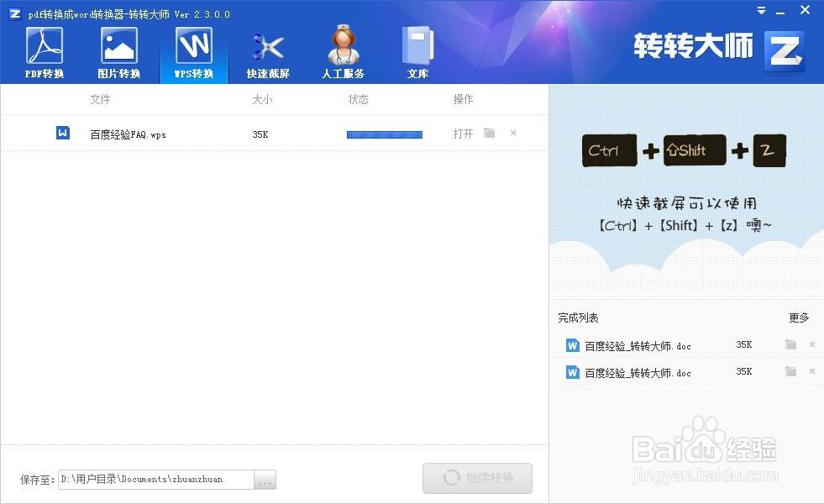Click the 打开 open link
Viewport: 824px width, 504px height.
click(x=463, y=134)
